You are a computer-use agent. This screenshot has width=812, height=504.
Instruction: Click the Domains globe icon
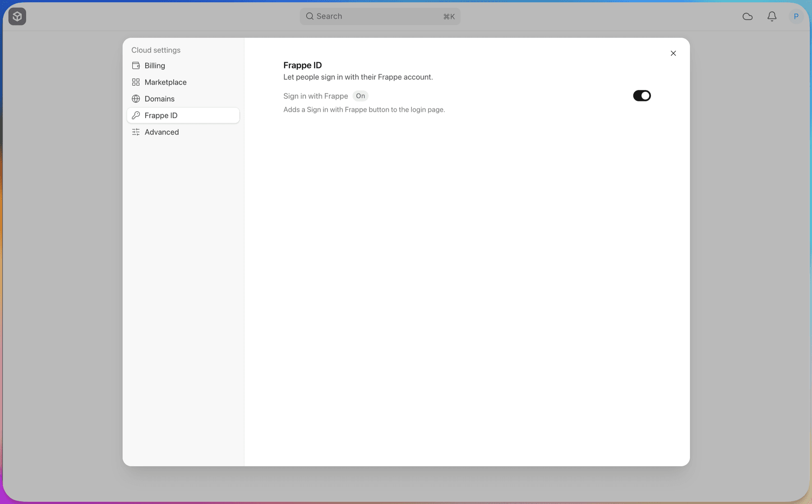tap(136, 99)
